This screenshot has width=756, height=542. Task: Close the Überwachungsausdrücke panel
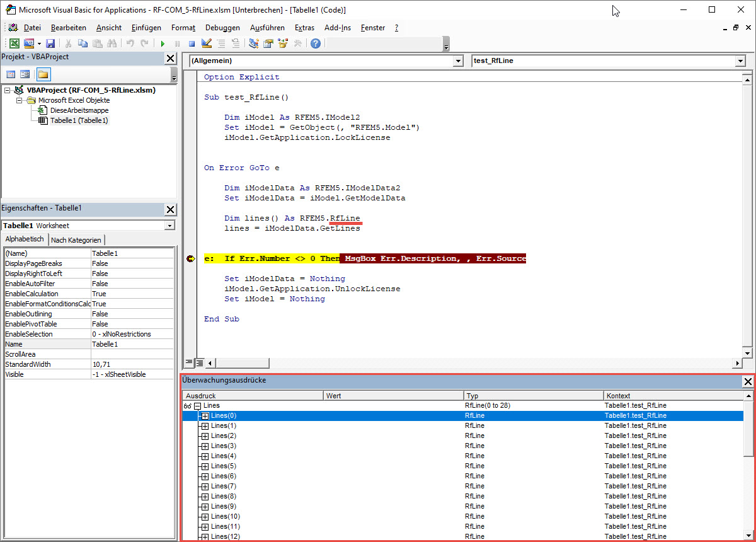(748, 381)
